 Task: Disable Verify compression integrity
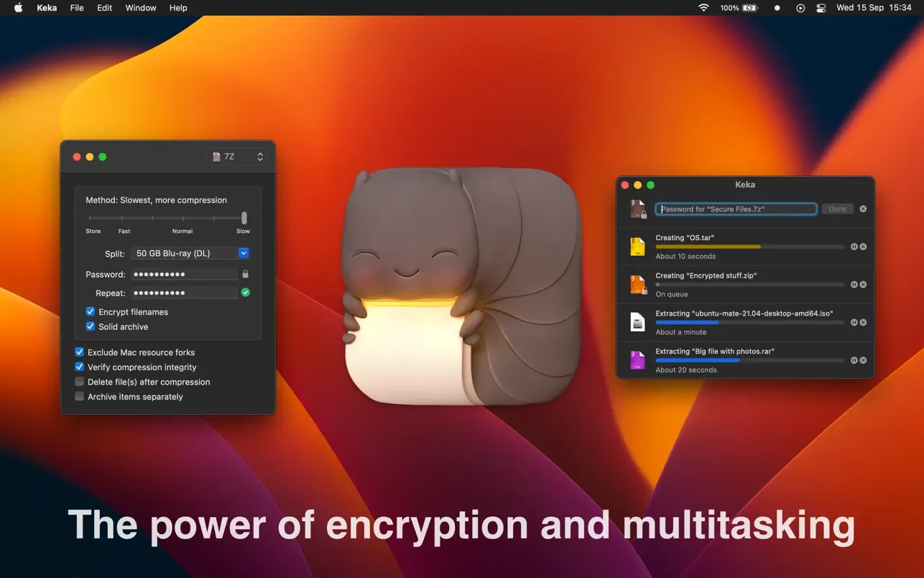[79, 367]
